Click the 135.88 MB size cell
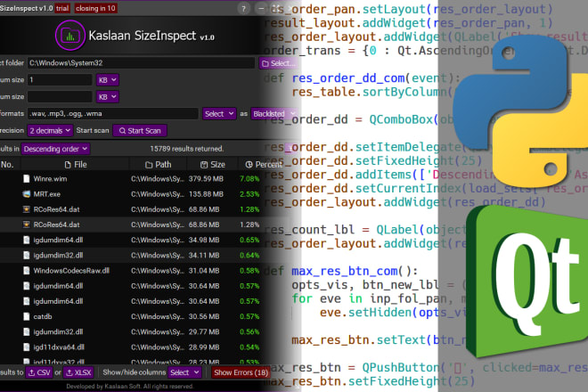 [x=206, y=194]
